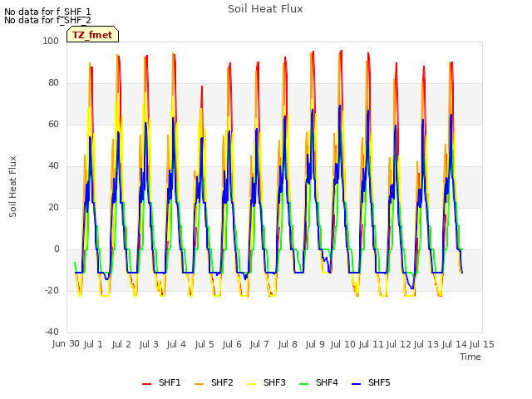Click the 'No data for f_SHF_1' message
Image resolution: width=532 pixels, height=399 pixels.
click(x=47, y=12)
